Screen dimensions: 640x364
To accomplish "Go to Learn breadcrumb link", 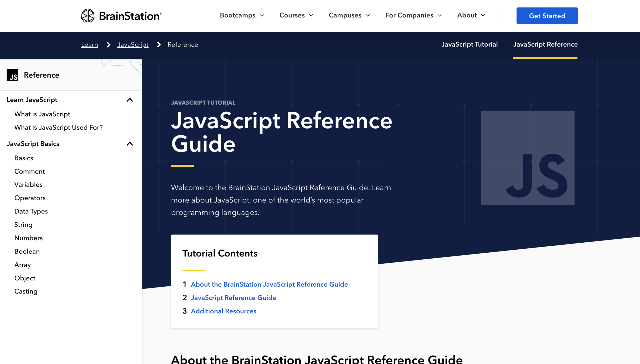I will [90, 45].
